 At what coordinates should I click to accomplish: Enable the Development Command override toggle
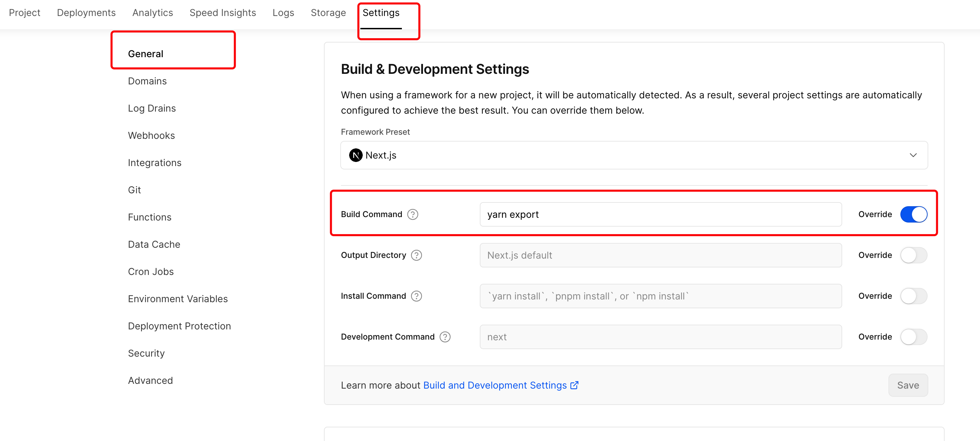point(913,337)
